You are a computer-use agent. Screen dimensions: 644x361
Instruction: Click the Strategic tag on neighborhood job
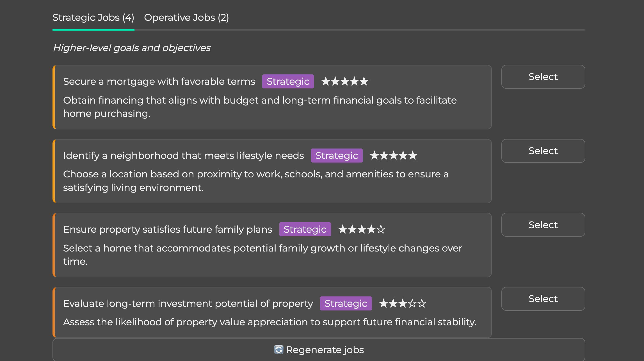pos(337,156)
